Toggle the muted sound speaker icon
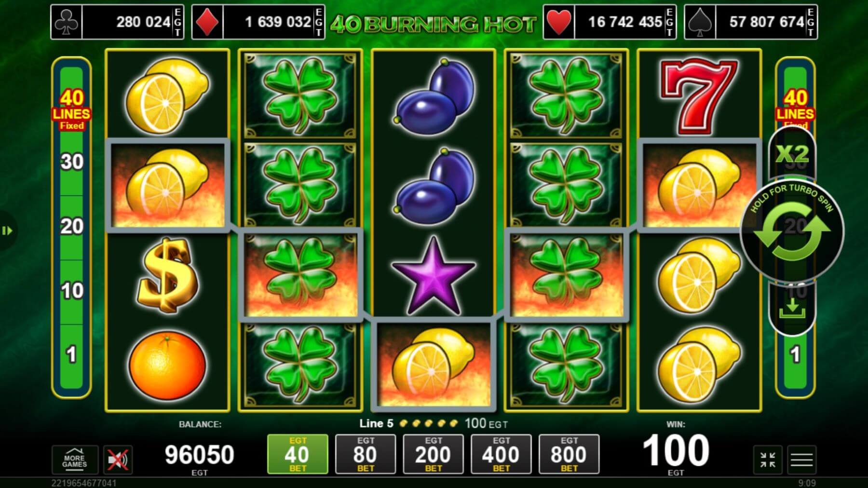Viewport: 868px width, 488px height. pos(118,460)
